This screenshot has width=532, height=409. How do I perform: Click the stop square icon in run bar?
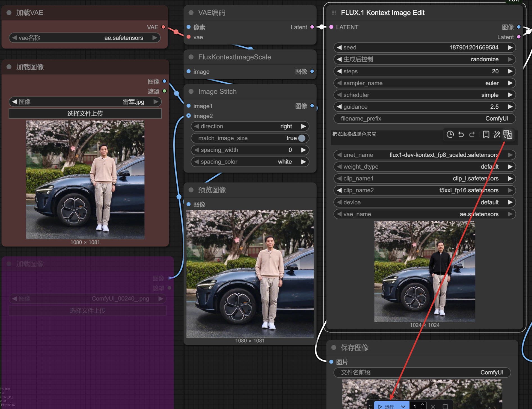click(x=445, y=406)
